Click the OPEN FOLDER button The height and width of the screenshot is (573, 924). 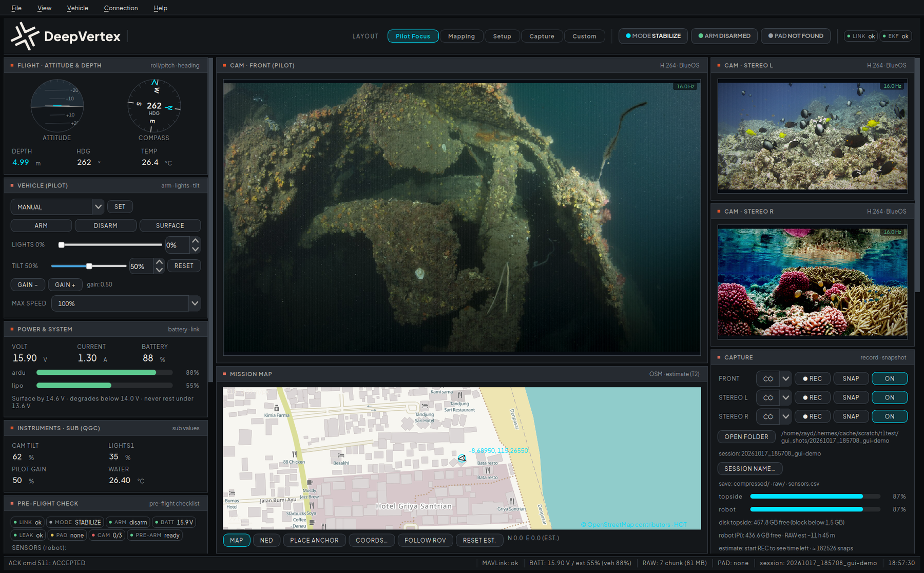[746, 437]
